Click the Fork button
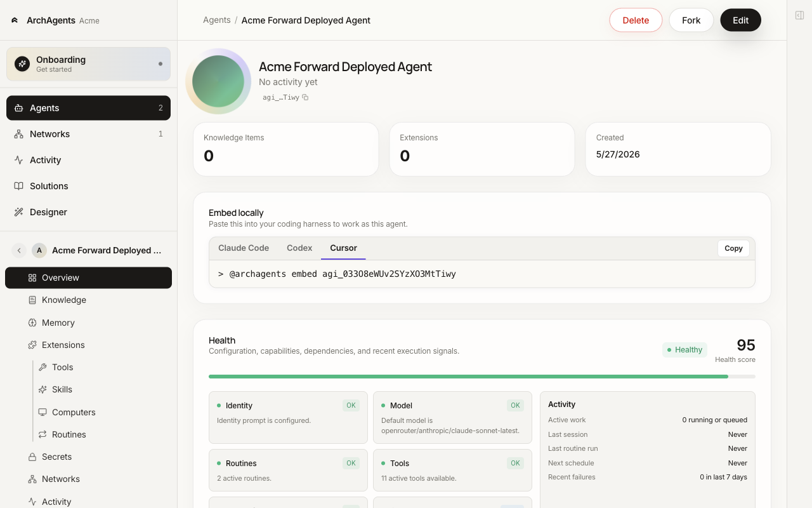 (691, 20)
